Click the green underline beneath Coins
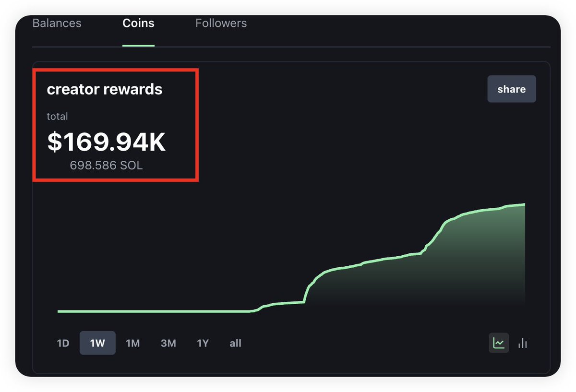This screenshot has height=392, width=576. 138,46
